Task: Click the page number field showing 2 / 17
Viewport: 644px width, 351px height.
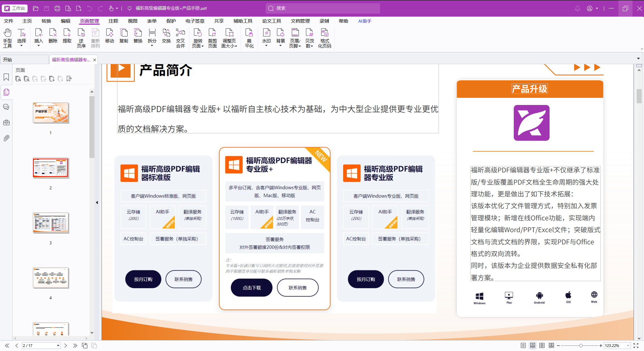Action: coord(41,346)
